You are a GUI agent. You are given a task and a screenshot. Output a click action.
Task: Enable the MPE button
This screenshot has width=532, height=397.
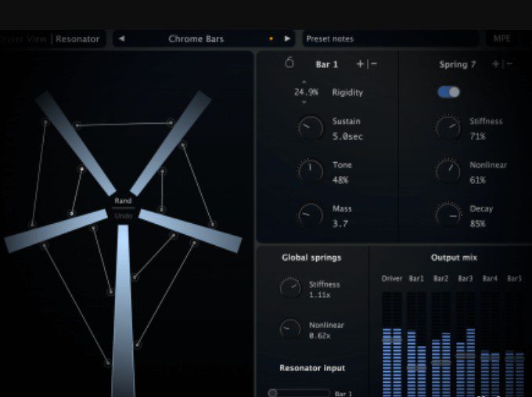pos(501,38)
